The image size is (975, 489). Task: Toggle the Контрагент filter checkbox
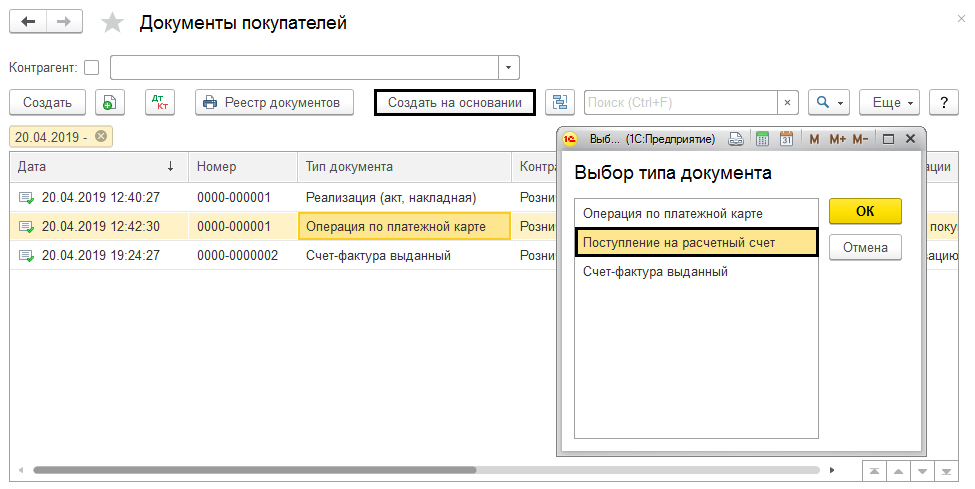(92, 68)
